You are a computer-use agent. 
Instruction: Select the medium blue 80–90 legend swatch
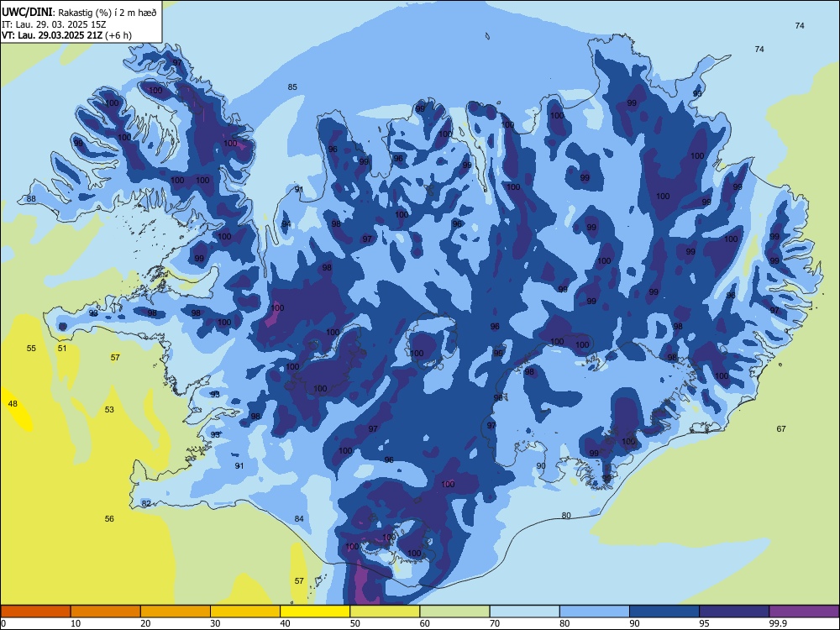pyautogui.click(x=594, y=612)
